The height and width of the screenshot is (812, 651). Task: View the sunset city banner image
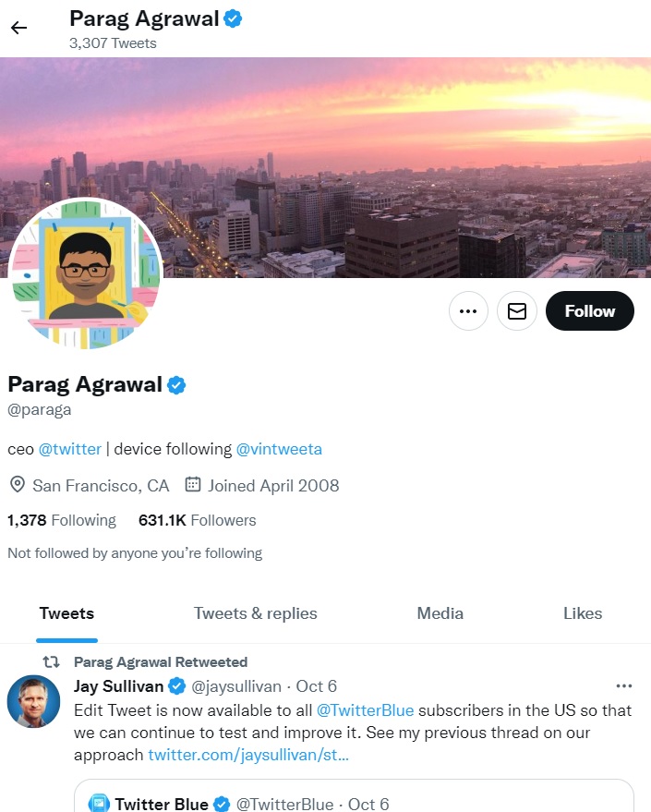point(325,167)
